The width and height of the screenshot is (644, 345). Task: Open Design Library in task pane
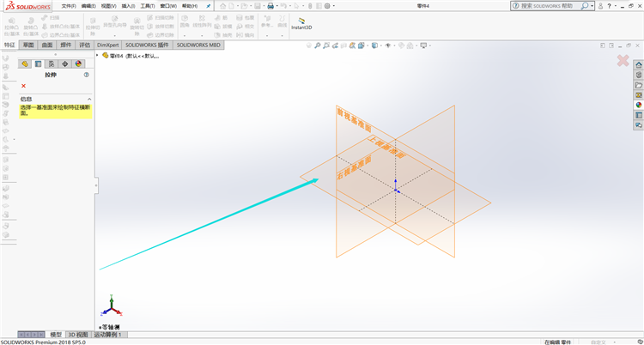pyautogui.click(x=639, y=76)
